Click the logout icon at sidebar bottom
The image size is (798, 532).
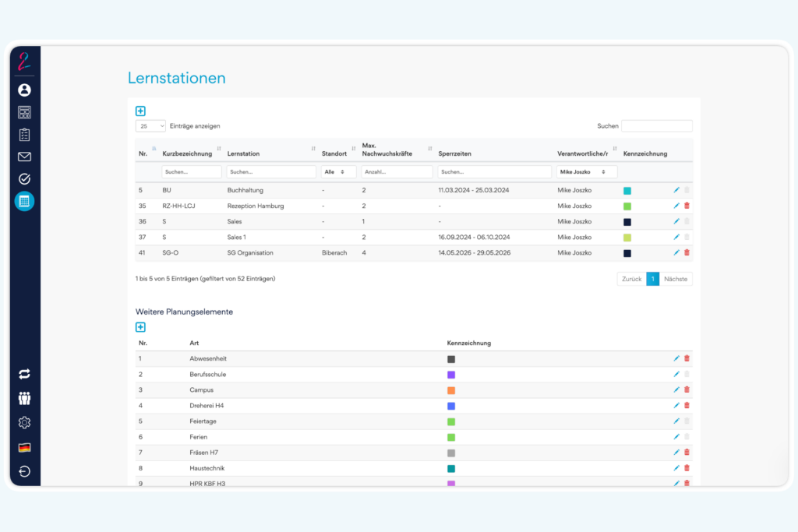[24, 471]
